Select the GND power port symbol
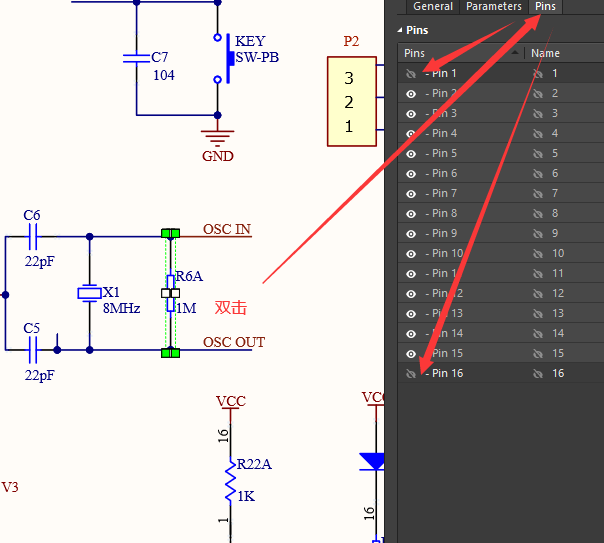The width and height of the screenshot is (604, 543). coord(217,138)
